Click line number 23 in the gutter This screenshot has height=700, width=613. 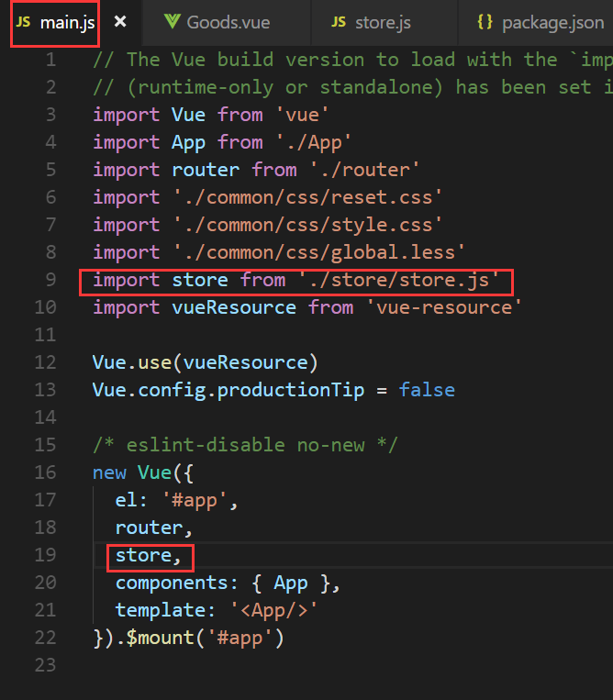click(x=46, y=665)
